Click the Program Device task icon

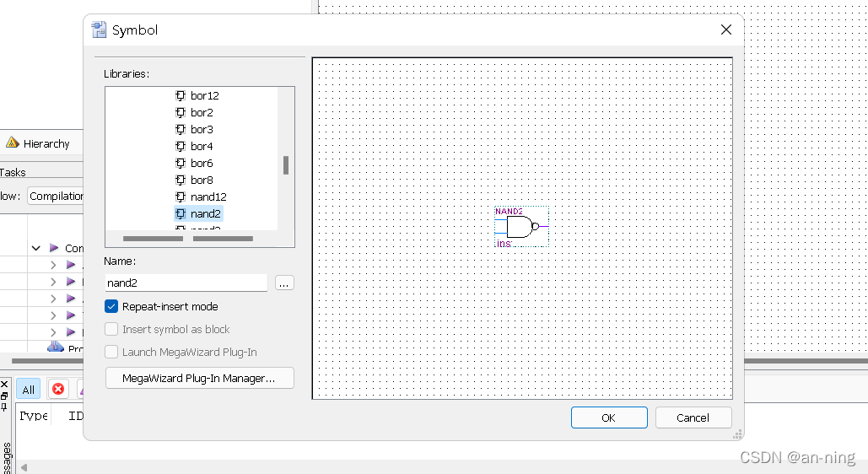click(56, 347)
